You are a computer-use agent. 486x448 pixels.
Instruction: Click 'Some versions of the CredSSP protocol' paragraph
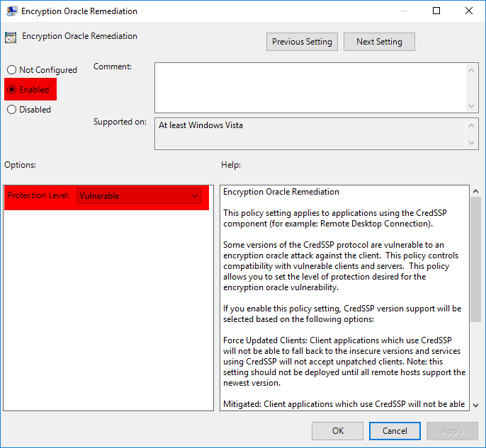(x=341, y=266)
